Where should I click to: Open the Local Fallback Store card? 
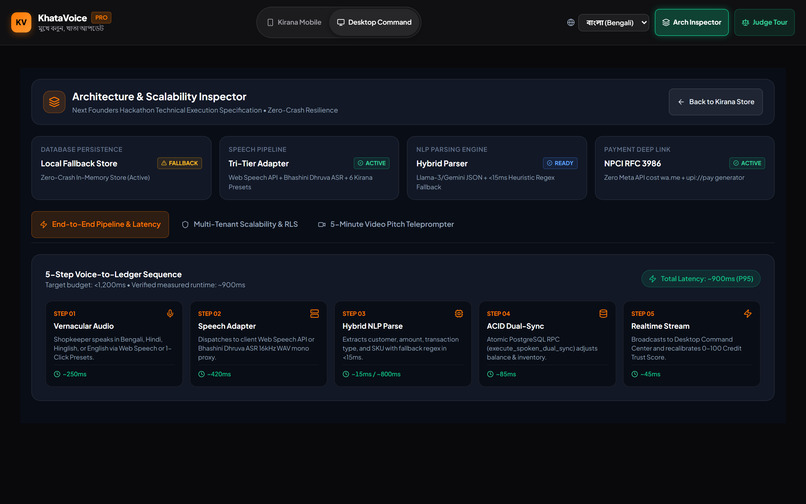point(121,168)
